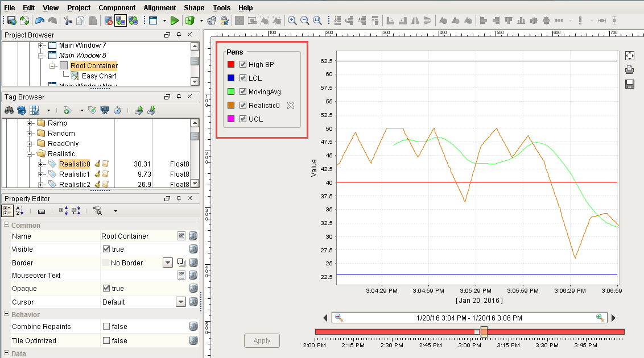Expand the Random folder node
Screen dimensions: 644x358
(30, 134)
